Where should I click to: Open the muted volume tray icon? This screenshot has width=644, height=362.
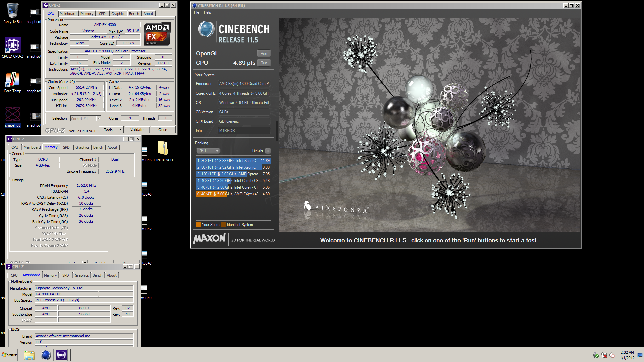click(x=612, y=355)
